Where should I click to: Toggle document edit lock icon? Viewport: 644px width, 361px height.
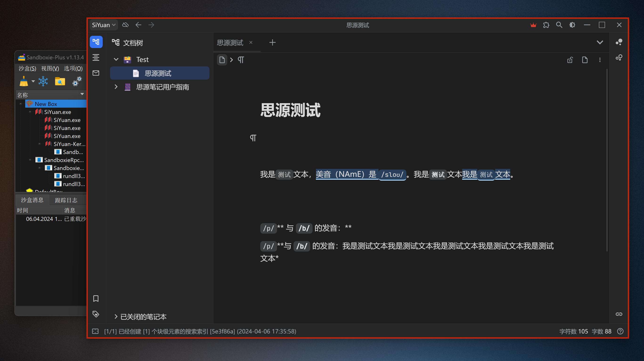570,60
